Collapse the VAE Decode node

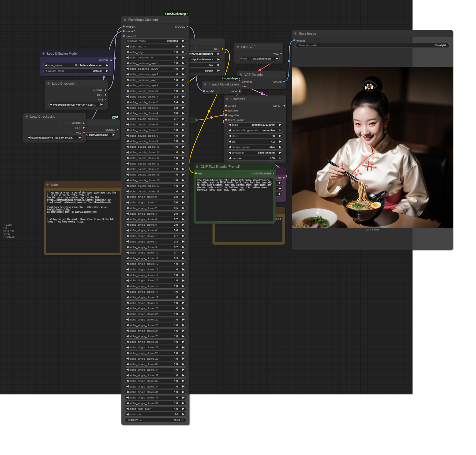(x=241, y=75)
